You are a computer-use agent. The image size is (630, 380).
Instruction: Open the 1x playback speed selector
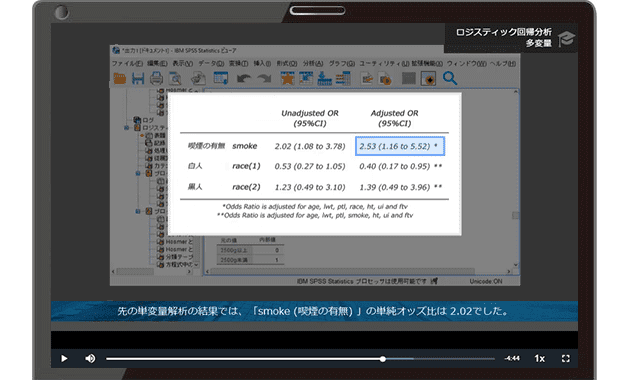coord(540,358)
